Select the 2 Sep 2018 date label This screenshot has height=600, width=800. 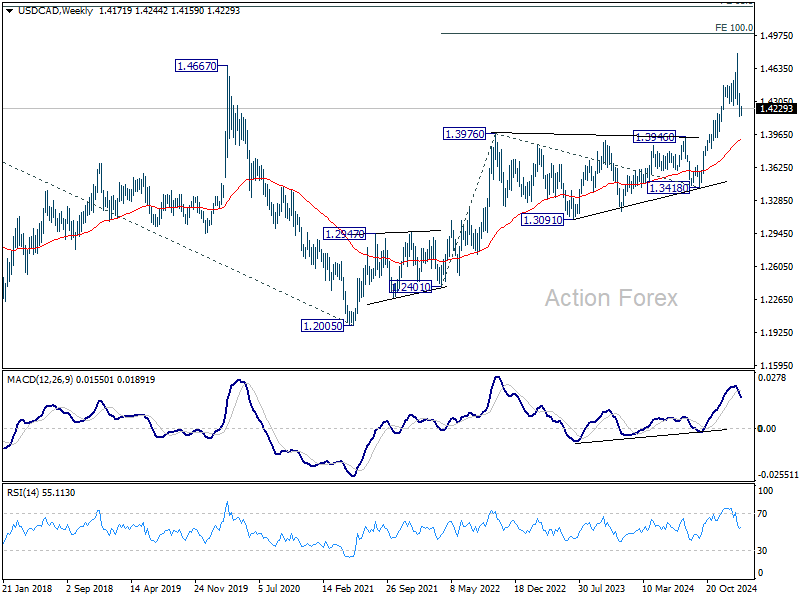90,588
